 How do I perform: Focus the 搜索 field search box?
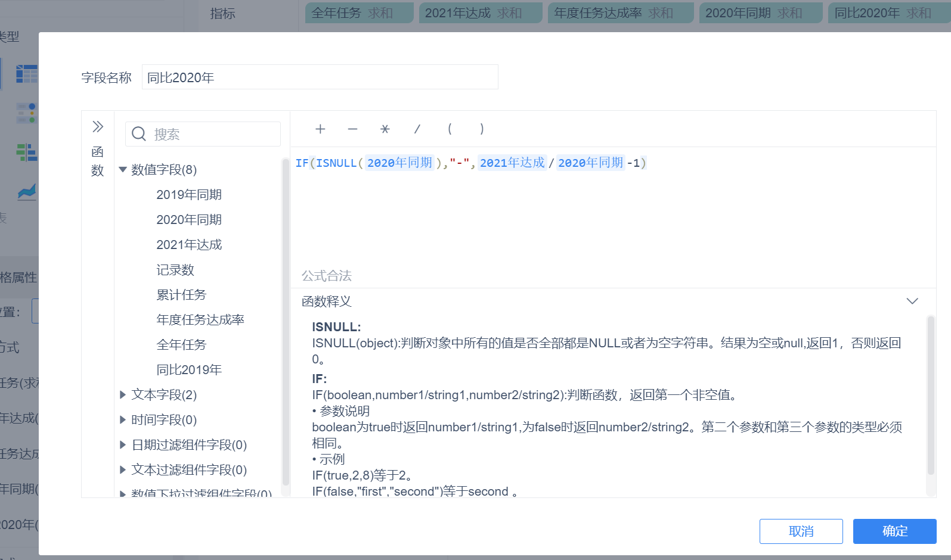pyautogui.click(x=203, y=134)
